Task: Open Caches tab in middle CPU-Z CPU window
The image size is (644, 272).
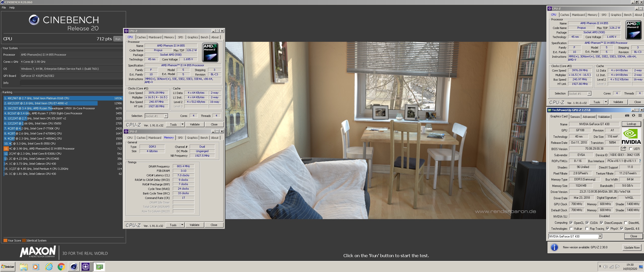Action: (x=141, y=37)
